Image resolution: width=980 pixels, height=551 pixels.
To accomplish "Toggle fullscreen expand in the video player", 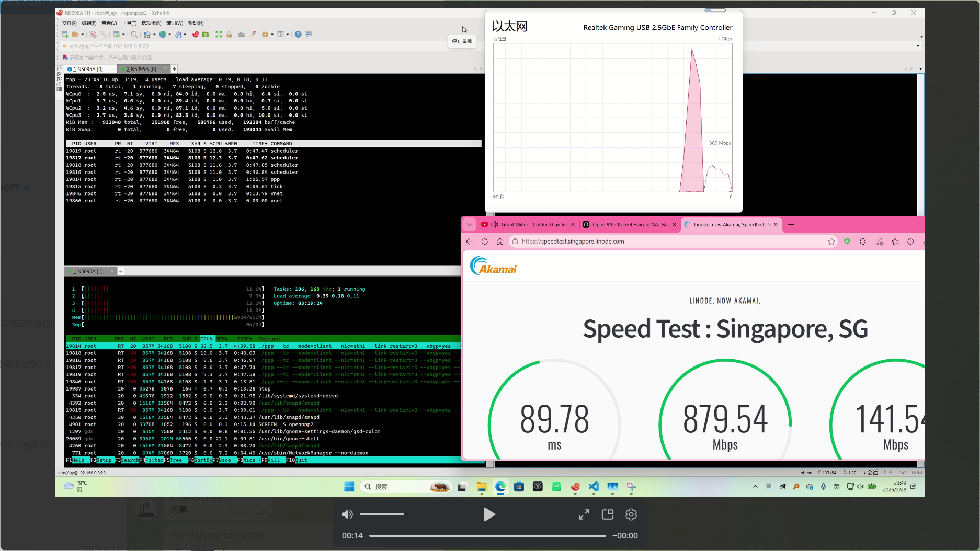I will coord(584,514).
